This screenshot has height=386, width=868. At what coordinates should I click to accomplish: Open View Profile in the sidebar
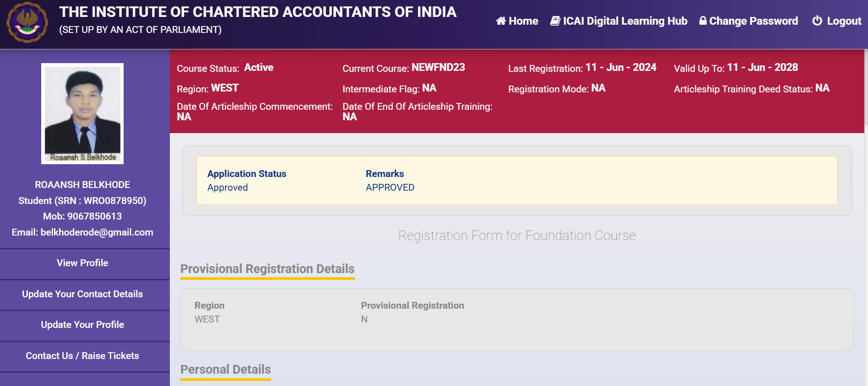pyautogui.click(x=82, y=263)
